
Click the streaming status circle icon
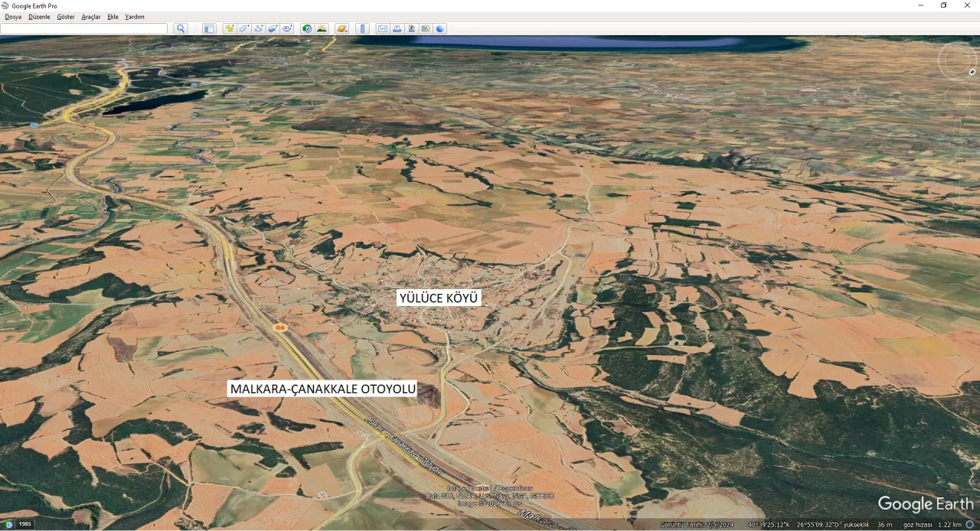pos(970,525)
